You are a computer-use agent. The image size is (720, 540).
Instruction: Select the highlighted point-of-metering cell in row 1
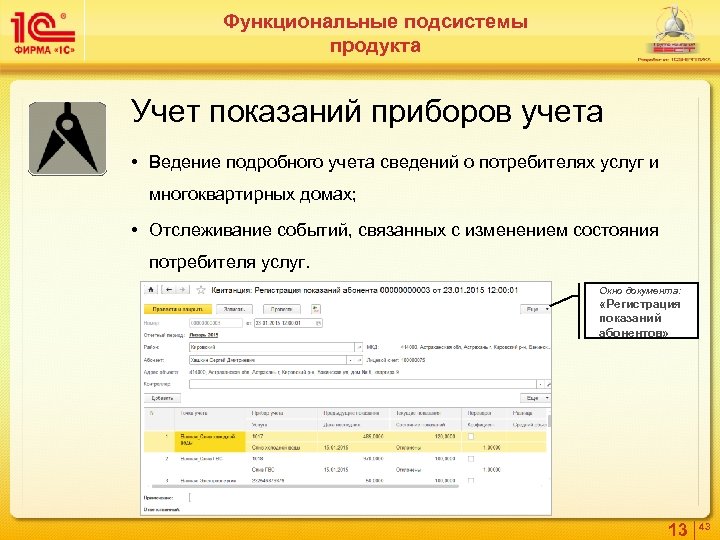coord(210,441)
